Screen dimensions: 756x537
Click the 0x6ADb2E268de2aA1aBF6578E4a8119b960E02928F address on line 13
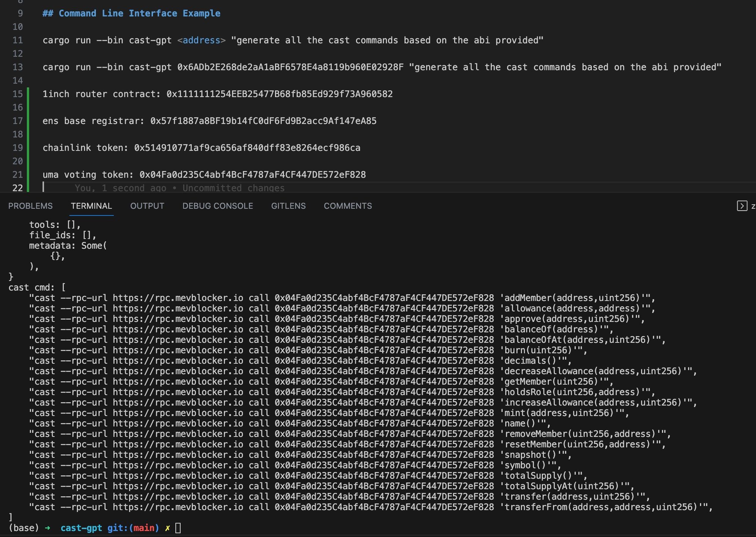290,67
